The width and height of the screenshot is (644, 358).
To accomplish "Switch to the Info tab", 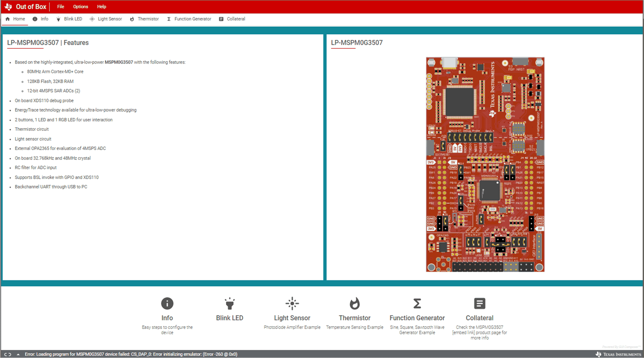I will point(40,19).
